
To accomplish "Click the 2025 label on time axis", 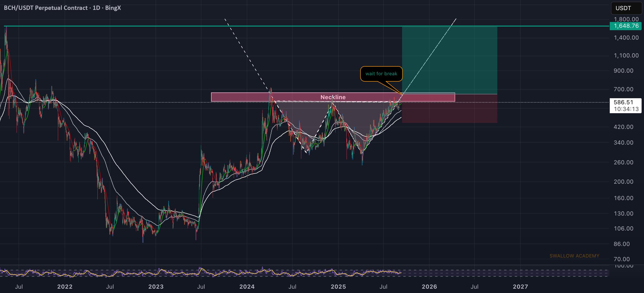I will pos(338,286).
